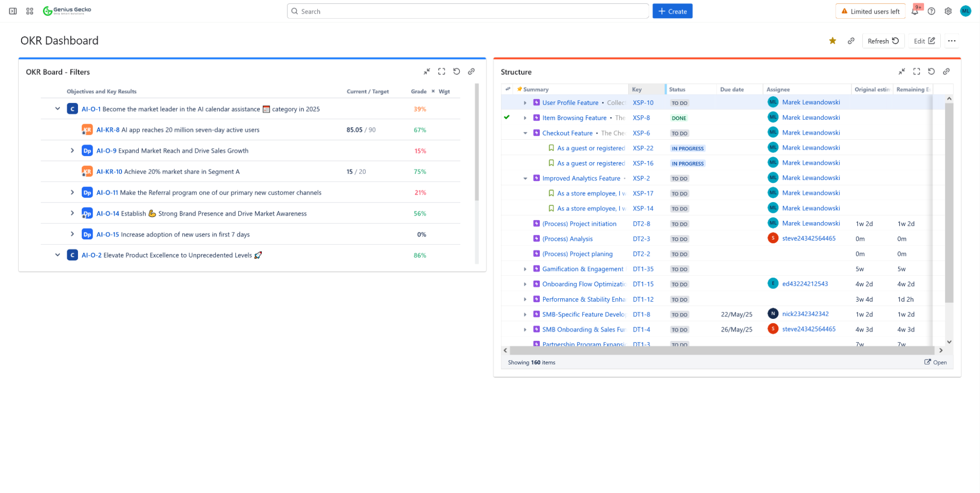Minimize the Structure gadget

[902, 72]
